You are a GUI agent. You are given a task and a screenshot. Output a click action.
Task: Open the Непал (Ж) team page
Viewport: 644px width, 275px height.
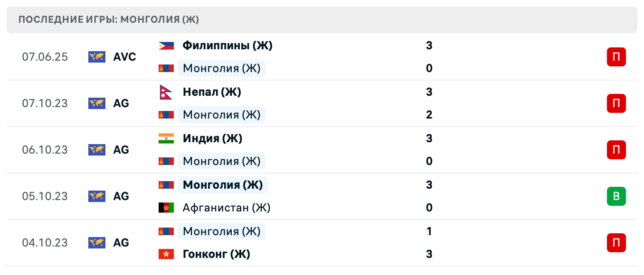coord(212,92)
